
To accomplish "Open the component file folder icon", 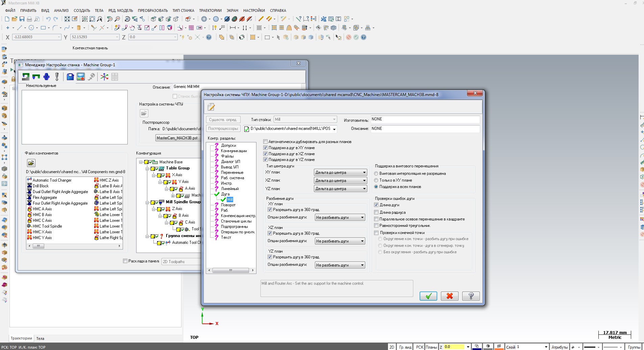I will click(x=31, y=163).
